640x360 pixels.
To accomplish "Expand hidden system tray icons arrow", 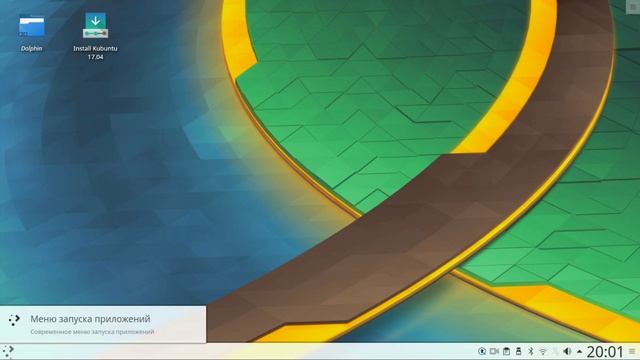I will pyautogui.click(x=579, y=351).
